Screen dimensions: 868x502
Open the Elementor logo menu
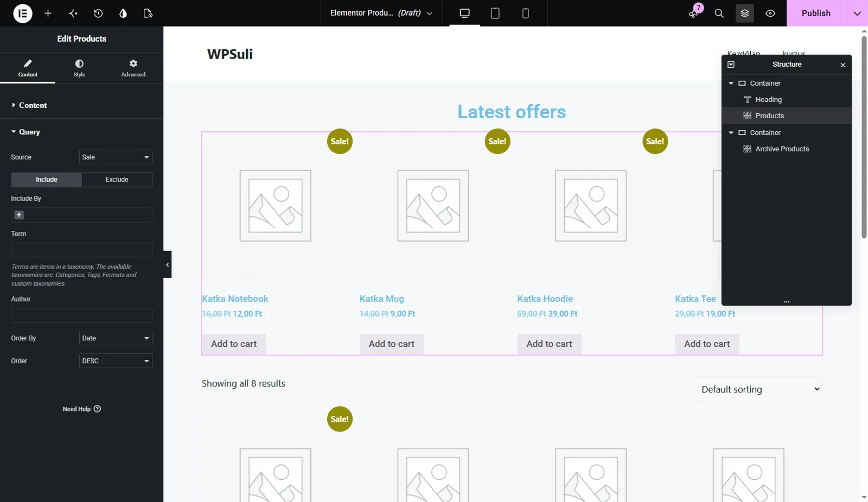23,13
